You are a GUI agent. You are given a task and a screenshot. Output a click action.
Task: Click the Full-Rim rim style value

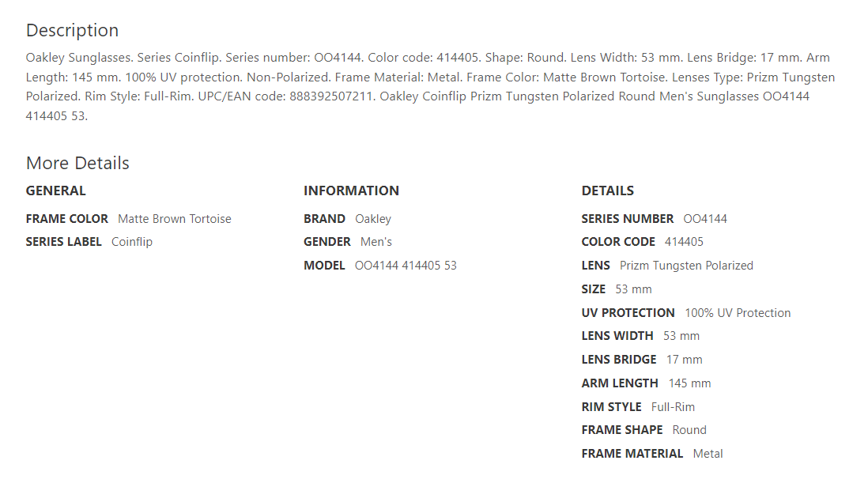point(673,407)
